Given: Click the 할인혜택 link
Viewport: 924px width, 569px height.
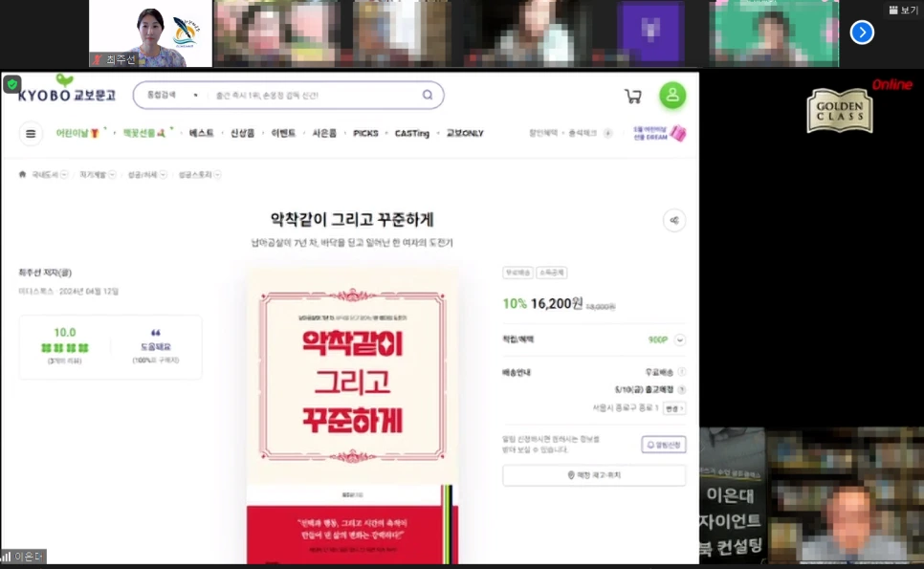Looking at the screenshot, I should 543,133.
